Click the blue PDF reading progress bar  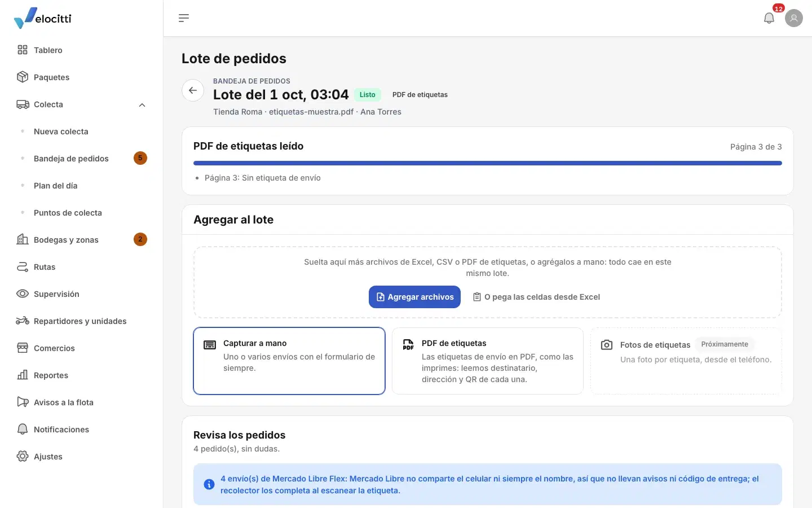click(x=488, y=163)
